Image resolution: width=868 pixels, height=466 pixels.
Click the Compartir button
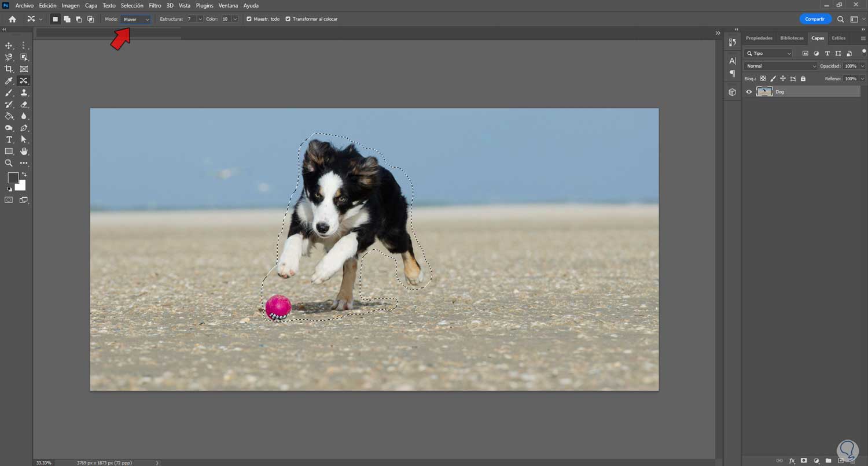[814, 19]
